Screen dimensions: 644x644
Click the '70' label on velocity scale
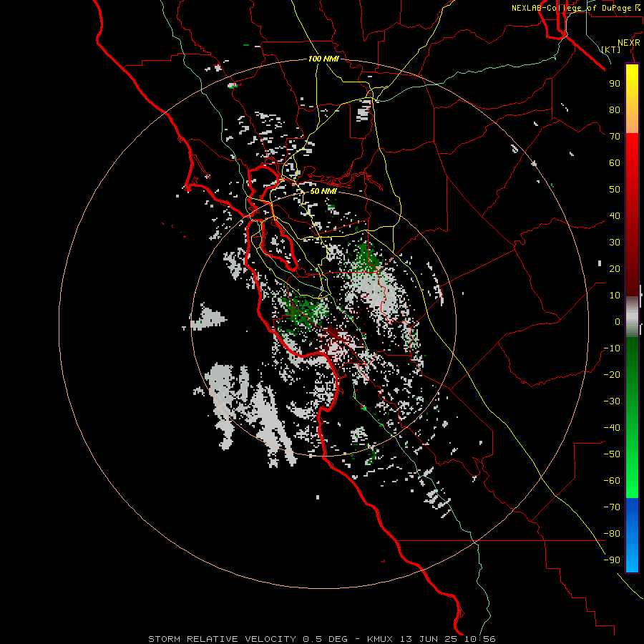tap(615, 137)
